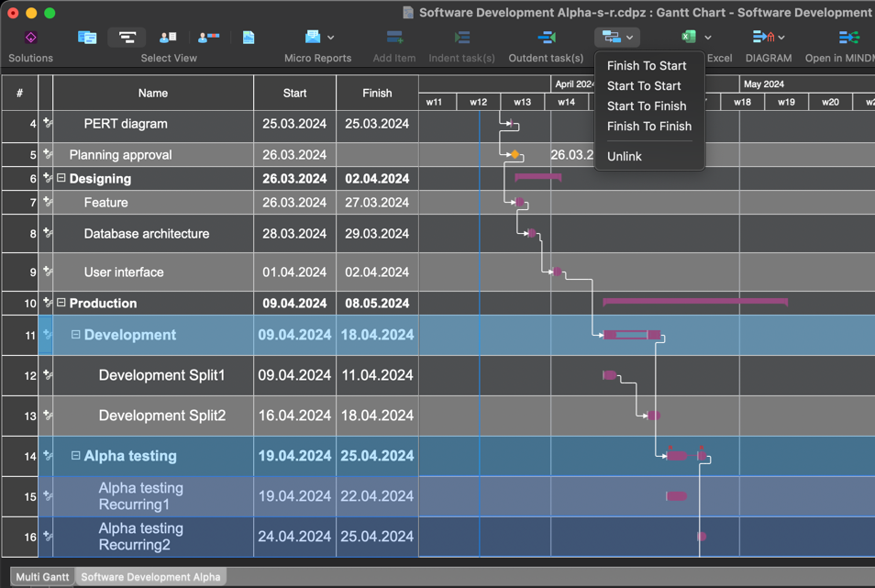Viewport: 875px width, 588px height.
Task: Collapse the Production task group
Action: tap(61, 303)
